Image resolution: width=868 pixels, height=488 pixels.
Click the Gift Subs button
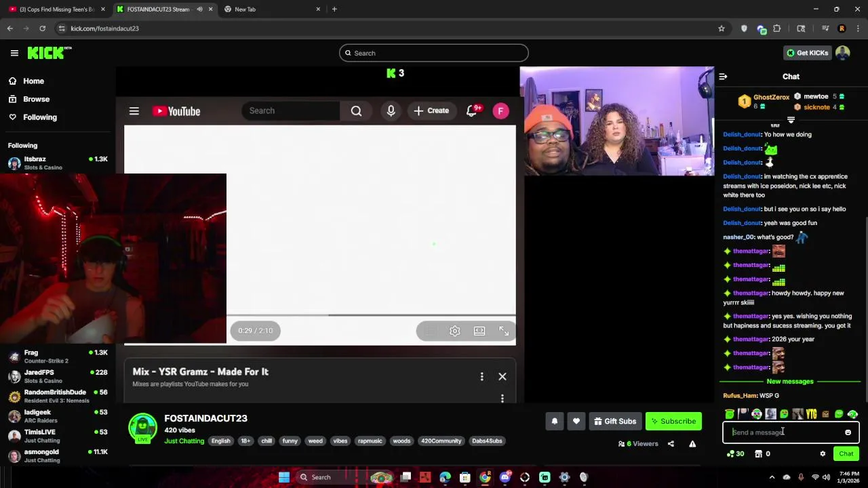[x=615, y=421]
